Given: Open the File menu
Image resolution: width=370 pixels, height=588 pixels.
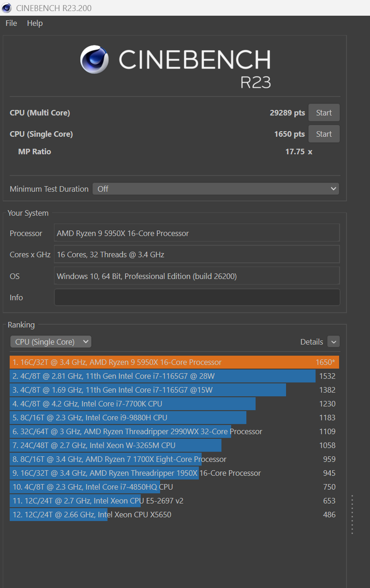Looking at the screenshot, I should click(11, 23).
